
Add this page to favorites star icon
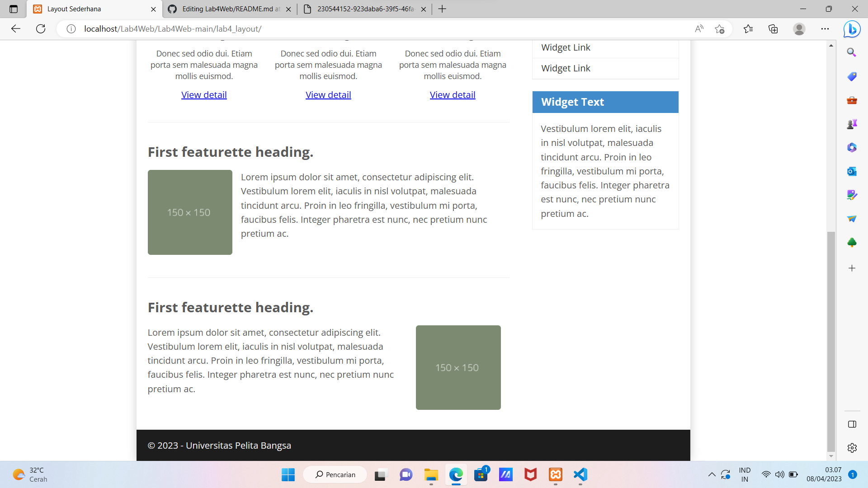pyautogui.click(x=720, y=29)
